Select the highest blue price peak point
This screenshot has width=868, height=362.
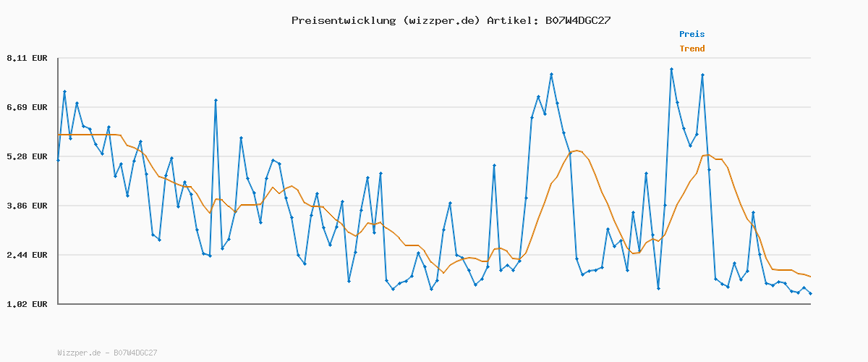[671, 70]
